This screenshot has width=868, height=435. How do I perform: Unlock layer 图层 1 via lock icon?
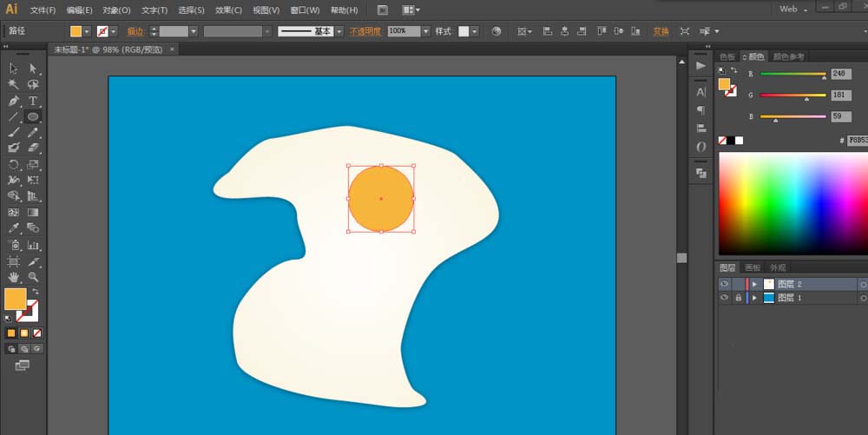pos(738,298)
